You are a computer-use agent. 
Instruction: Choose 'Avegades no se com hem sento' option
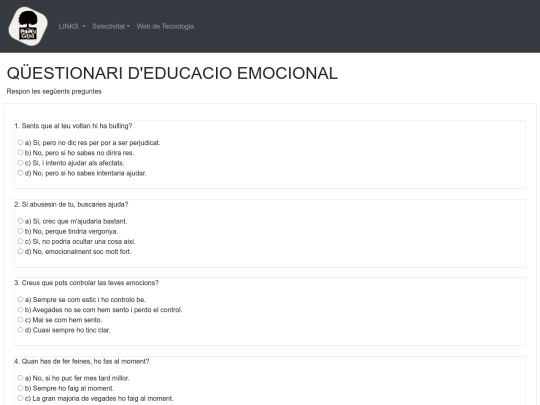tap(20, 309)
